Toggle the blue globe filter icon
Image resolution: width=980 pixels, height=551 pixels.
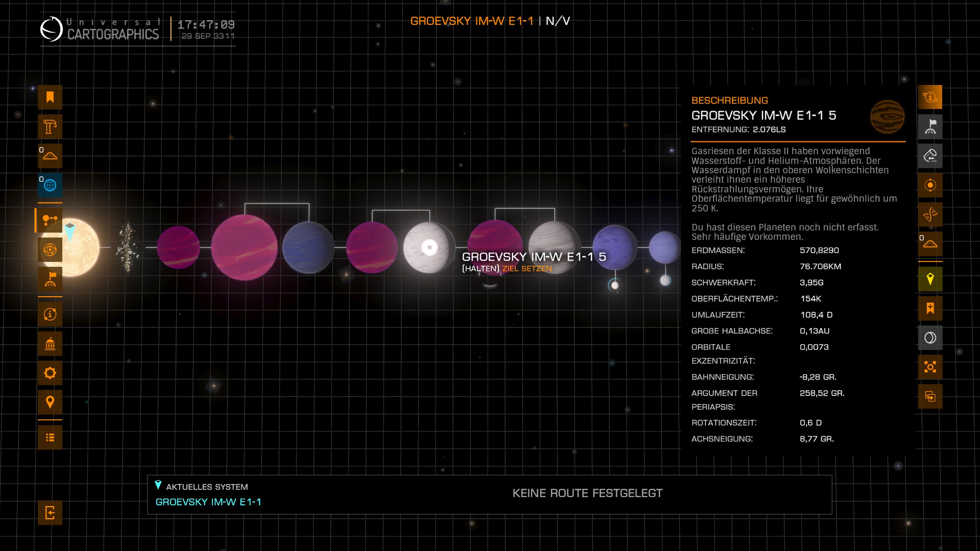point(50,185)
